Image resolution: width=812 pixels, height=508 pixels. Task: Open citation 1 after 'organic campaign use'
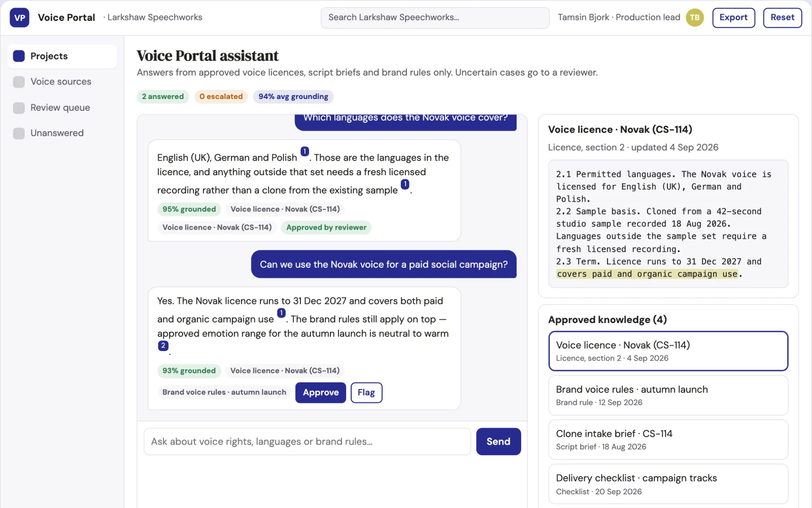(281, 313)
